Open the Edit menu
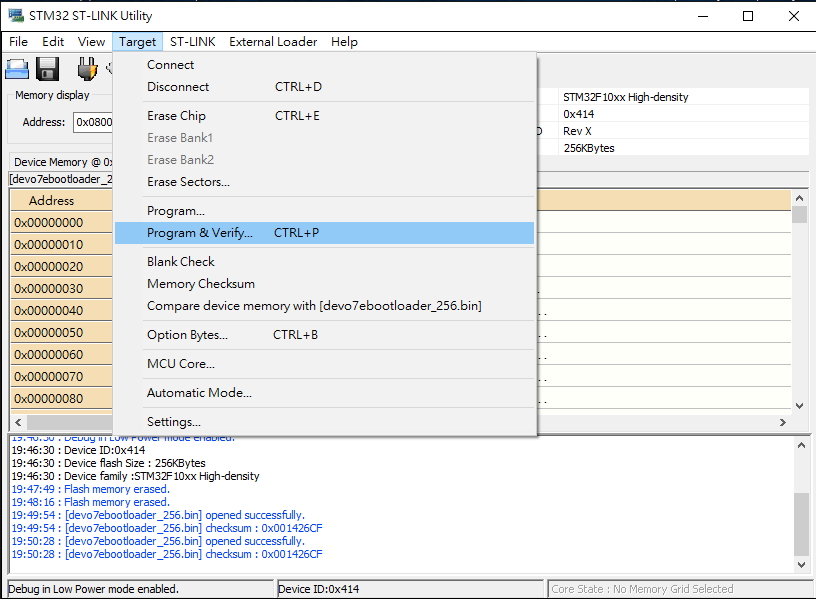Viewport: 816px width, 599px height. 53,42
